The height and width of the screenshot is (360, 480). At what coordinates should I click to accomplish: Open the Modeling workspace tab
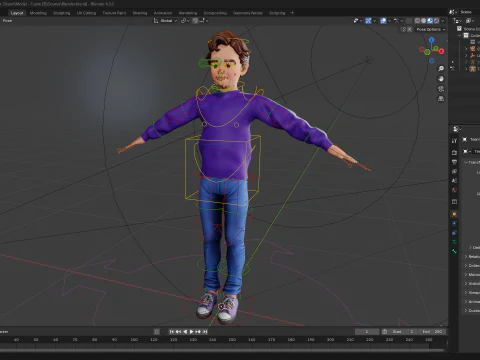(x=38, y=13)
